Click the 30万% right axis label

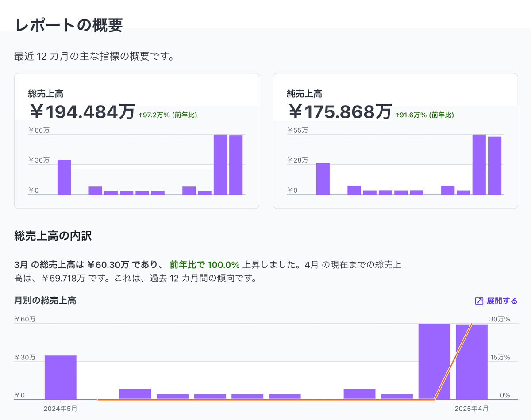coord(500,319)
